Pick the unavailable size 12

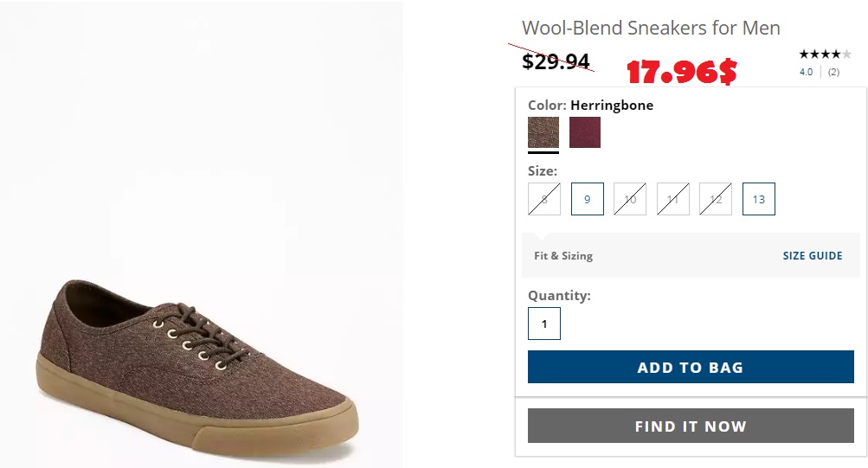click(x=716, y=199)
